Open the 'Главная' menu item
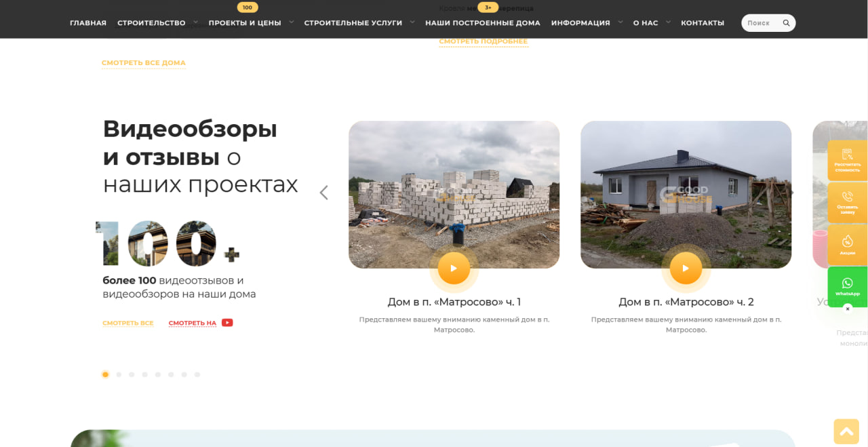 pos(88,23)
